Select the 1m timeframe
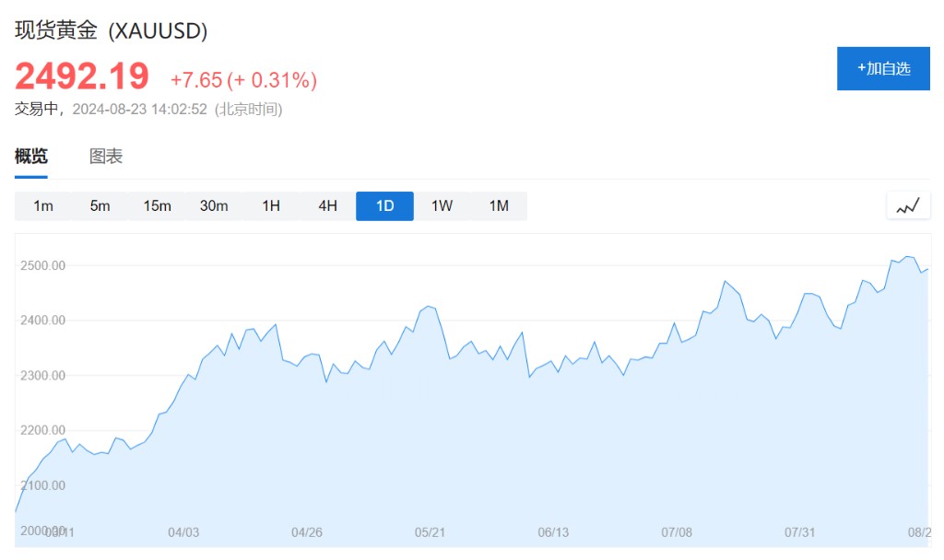This screenshot has height=560, width=944. point(43,206)
